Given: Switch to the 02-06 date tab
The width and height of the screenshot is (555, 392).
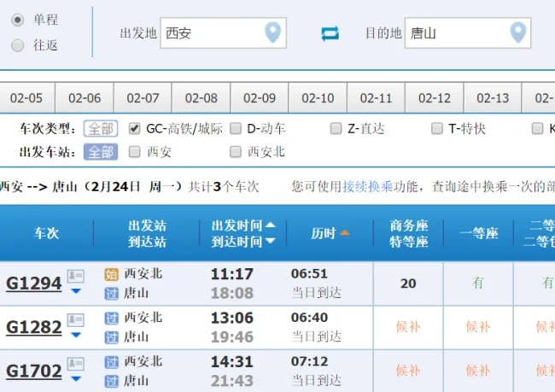Looking at the screenshot, I should pos(85,97).
